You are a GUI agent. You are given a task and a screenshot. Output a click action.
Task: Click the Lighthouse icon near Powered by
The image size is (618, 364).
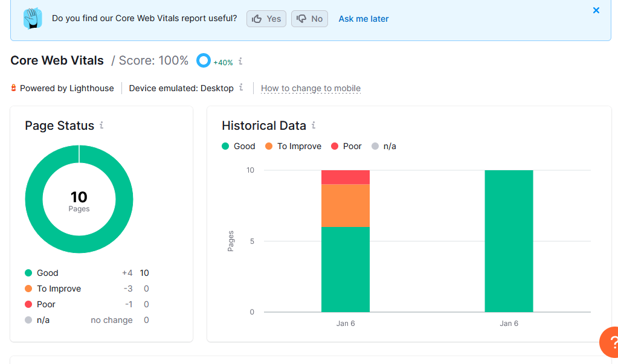coord(13,88)
